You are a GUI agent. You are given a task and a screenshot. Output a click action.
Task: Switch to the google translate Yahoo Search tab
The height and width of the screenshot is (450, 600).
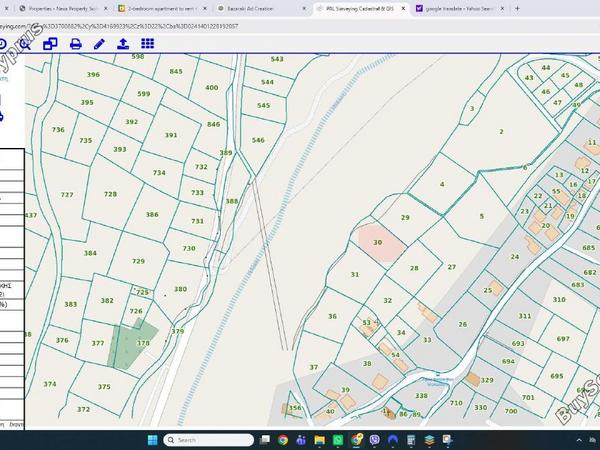coord(459,8)
